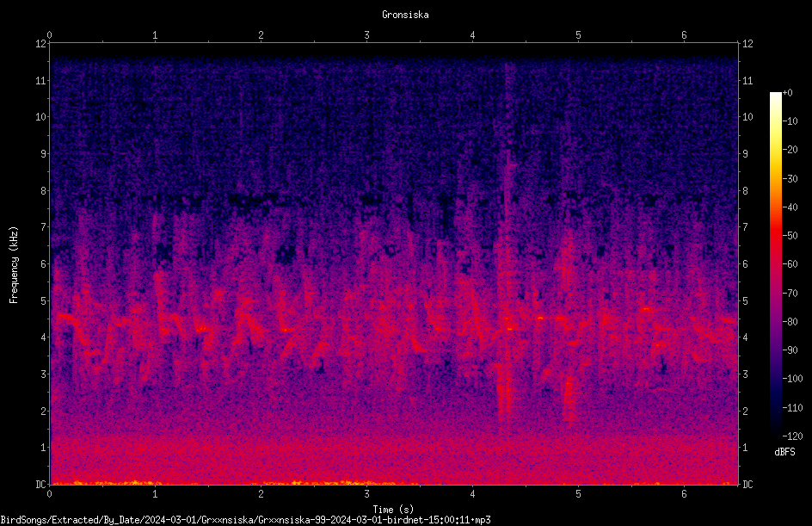Click the dBFS color scale label
Screen dimensions: 812x526
784,452
